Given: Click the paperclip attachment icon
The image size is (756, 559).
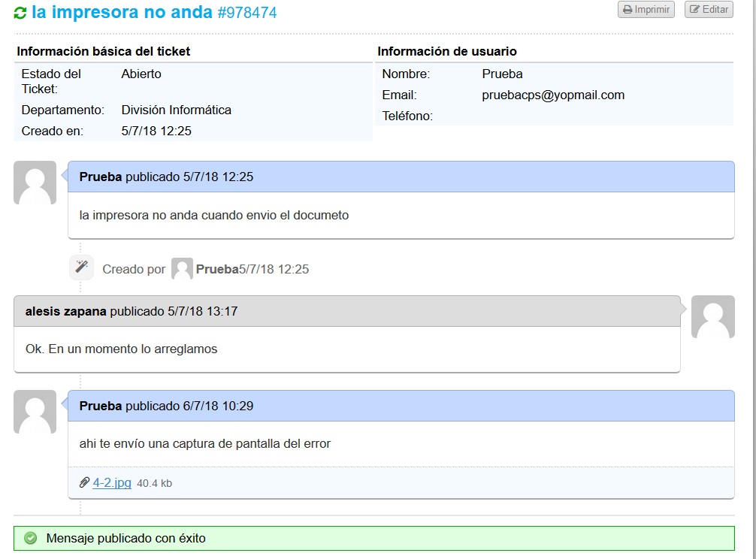Looking at the screenshot, I should [84, 483].
